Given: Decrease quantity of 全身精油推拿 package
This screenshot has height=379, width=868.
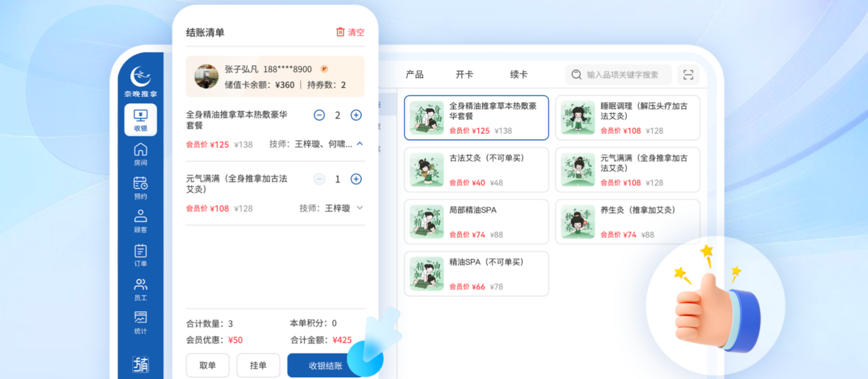Looking at the screenshot, I should (319, 115).
